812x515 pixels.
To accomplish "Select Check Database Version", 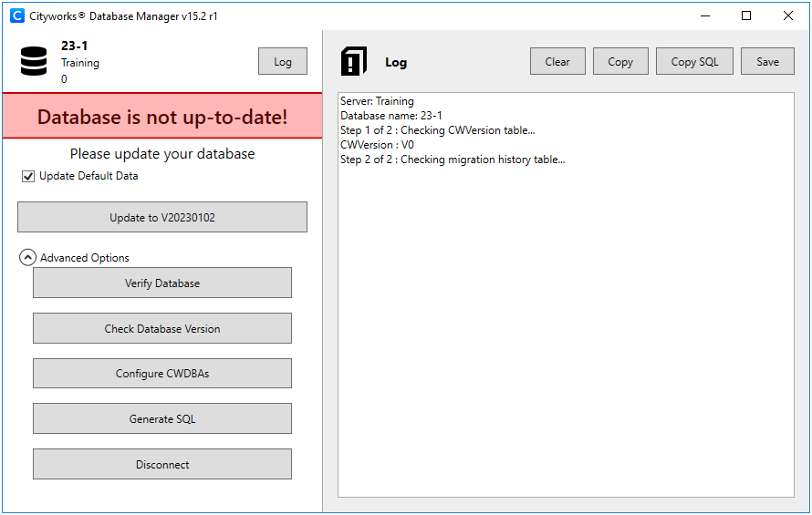I will (162, 329).
